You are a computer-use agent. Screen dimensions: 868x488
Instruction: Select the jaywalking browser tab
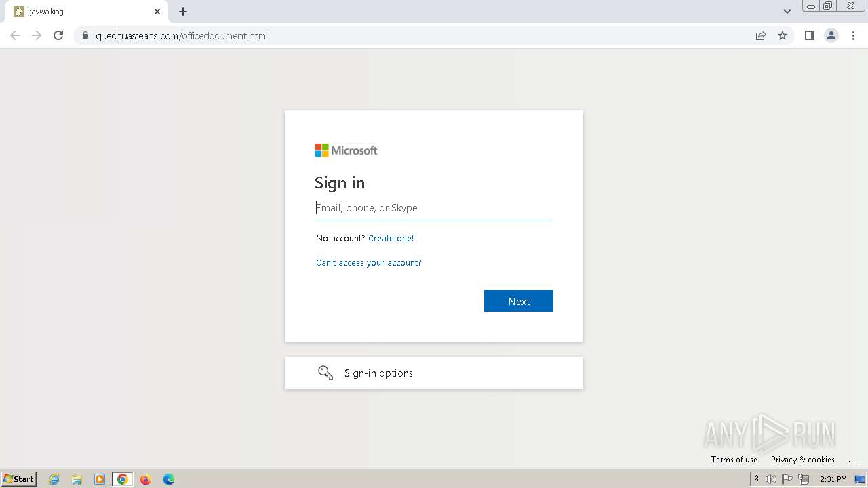87,12
